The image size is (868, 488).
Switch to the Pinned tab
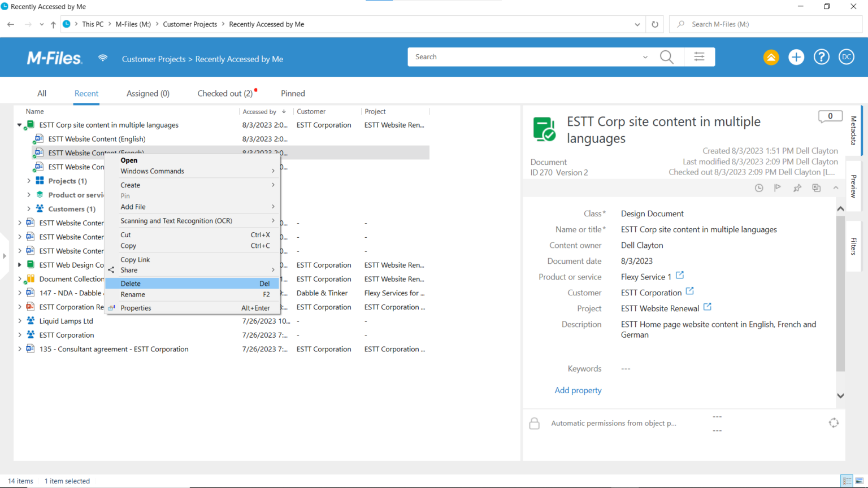(292, 93)
